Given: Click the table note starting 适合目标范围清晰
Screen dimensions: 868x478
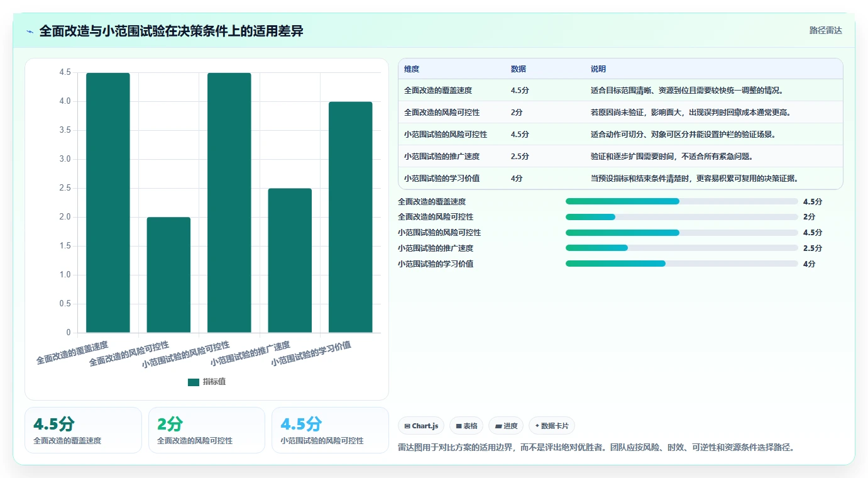Looking at the screenshot, I should 687,91.
